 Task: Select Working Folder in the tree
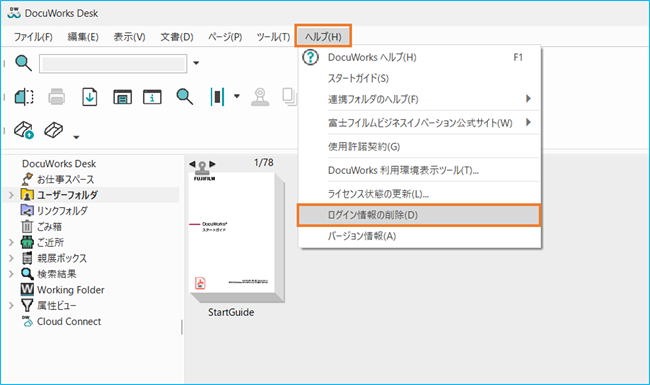coord(70,290)
